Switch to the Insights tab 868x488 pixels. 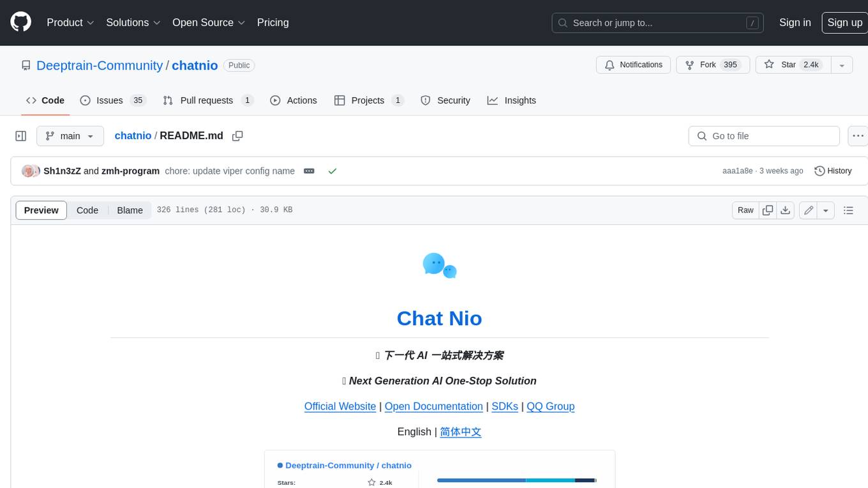[x=512, y=100]
